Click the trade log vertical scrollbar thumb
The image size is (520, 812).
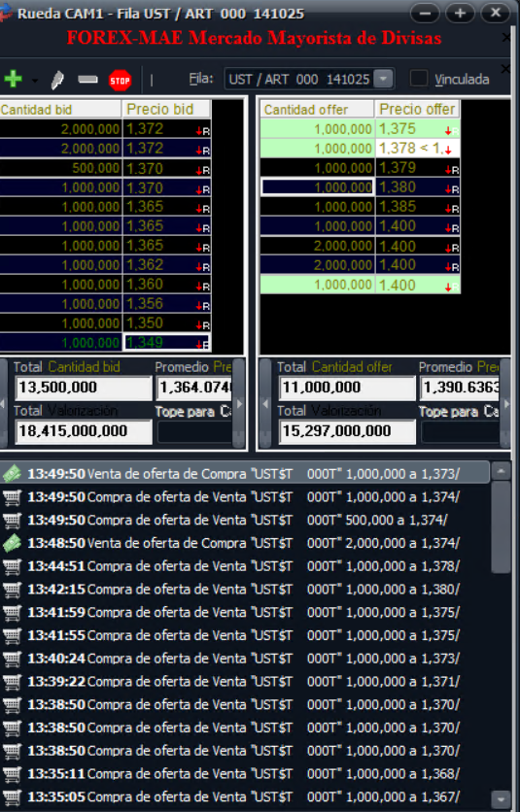(501, 526)
